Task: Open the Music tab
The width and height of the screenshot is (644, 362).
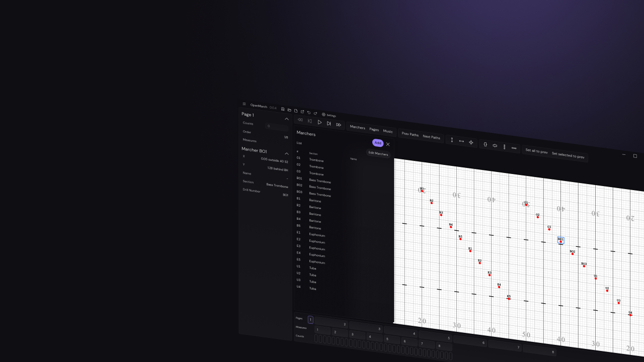Action: pyautogui.click(x=388, y=131)
